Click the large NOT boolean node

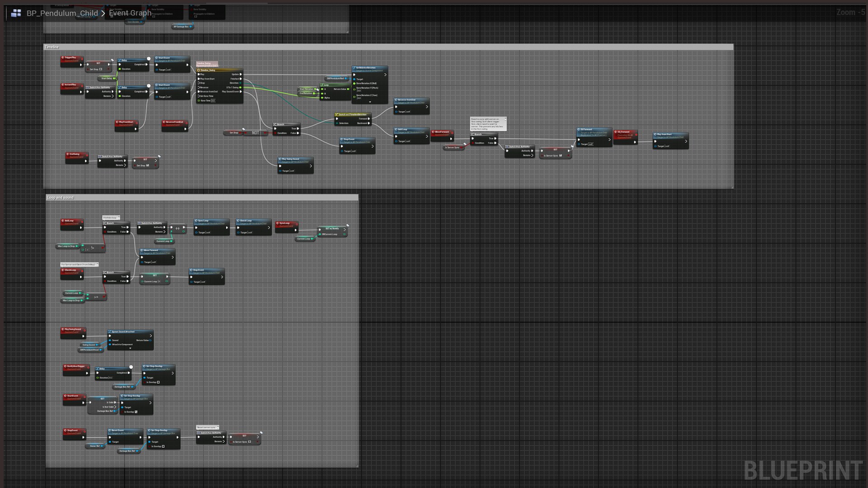[x=255, y=133]
